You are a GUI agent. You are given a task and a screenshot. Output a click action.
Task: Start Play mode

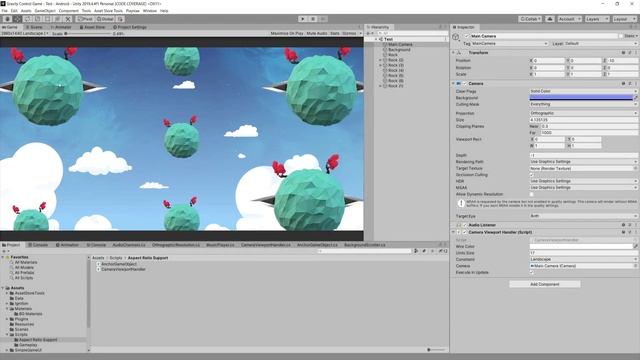(302, 19)
